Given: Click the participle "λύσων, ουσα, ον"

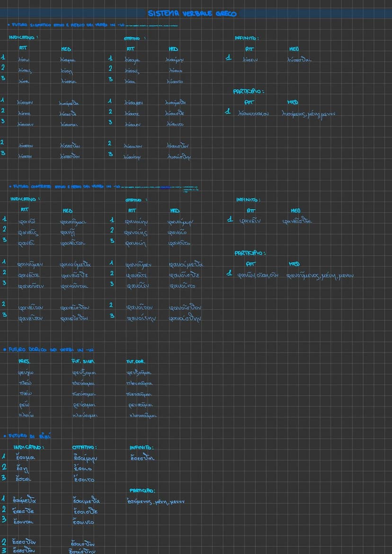Looking at the screenshot, I should (253, 113).
